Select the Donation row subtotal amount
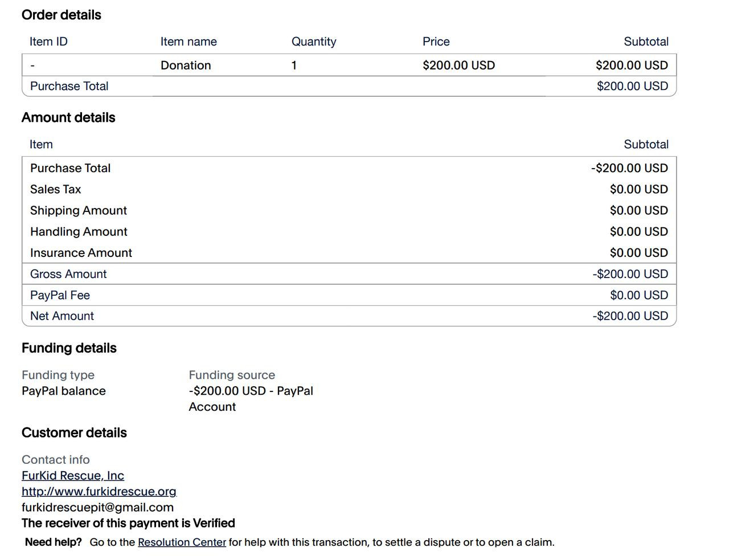The width and height of the screenshot is (729, 560). click(632, 66)
